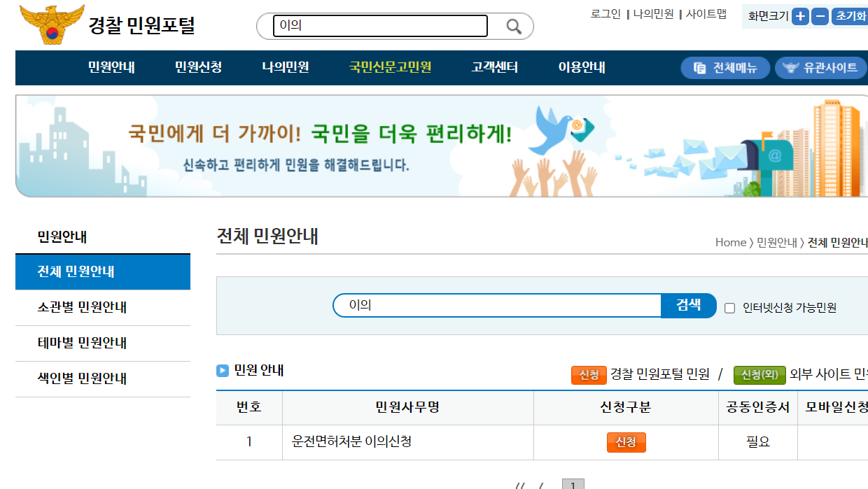Image resolution: width=868 pixels, height=489 pixels.
Task: Decrease screen size with minus button
Action: [x=820, y=16]
